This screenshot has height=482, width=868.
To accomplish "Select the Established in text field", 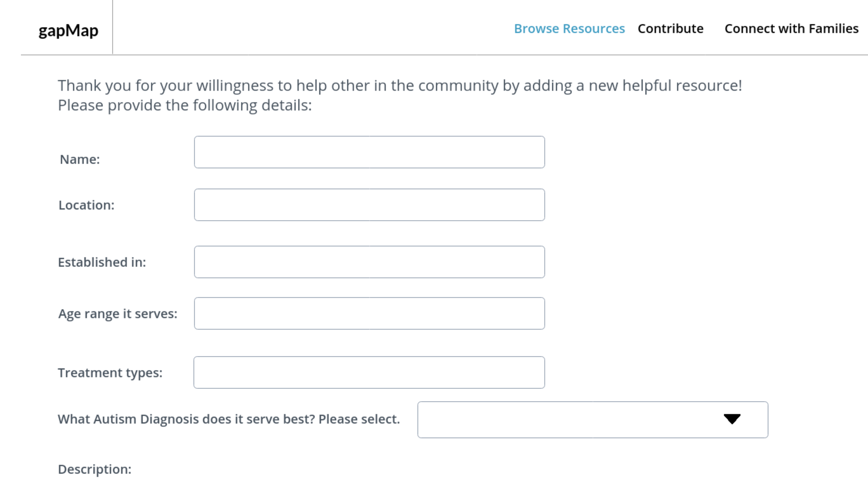I will click(x=369, y=262).
